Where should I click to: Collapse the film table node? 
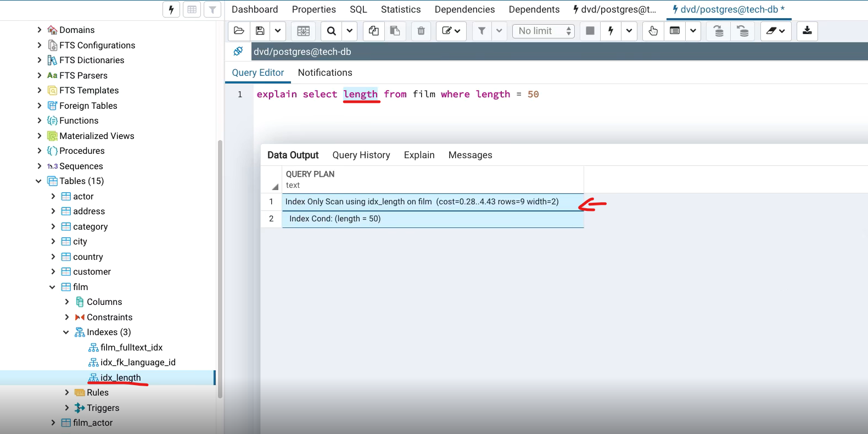coord(52,287)
